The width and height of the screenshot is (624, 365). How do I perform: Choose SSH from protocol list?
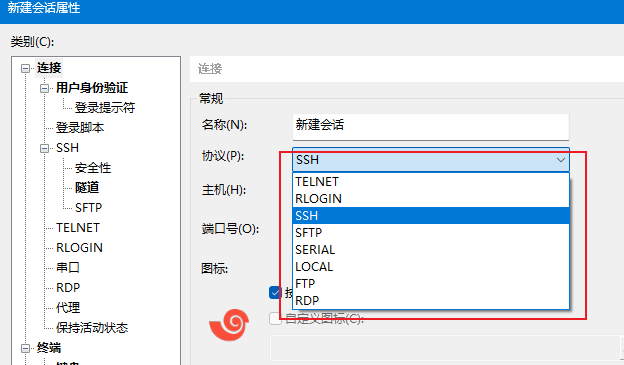point(431,215)
